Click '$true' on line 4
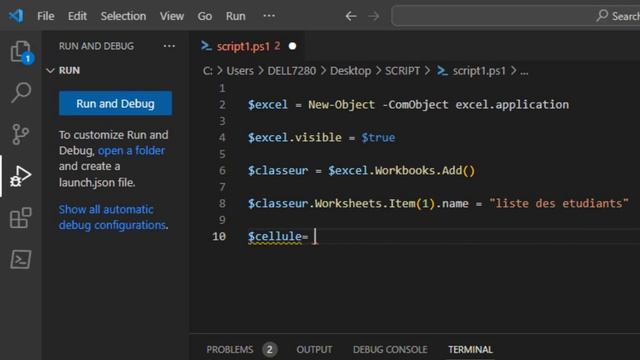 pyautogui.click(x=378, y=138)
